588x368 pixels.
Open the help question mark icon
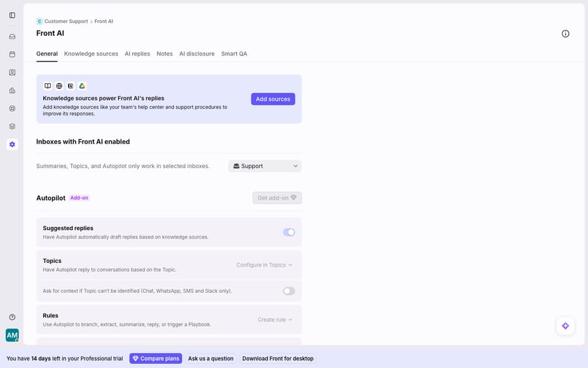coord(12,317)
